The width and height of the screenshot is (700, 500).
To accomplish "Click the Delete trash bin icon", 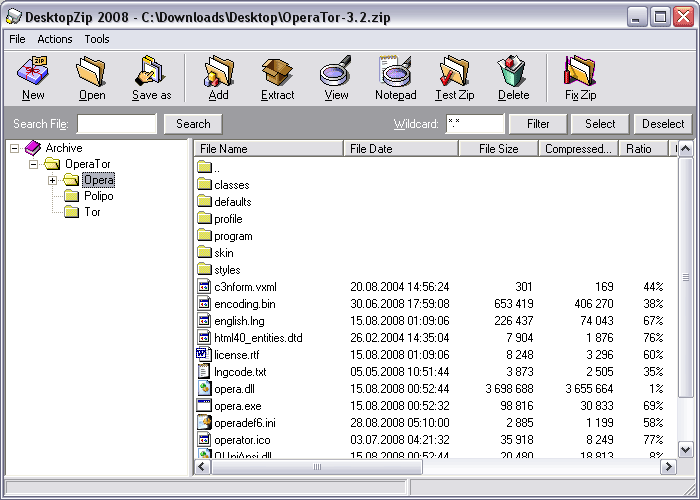I will (x=513, y=71).
